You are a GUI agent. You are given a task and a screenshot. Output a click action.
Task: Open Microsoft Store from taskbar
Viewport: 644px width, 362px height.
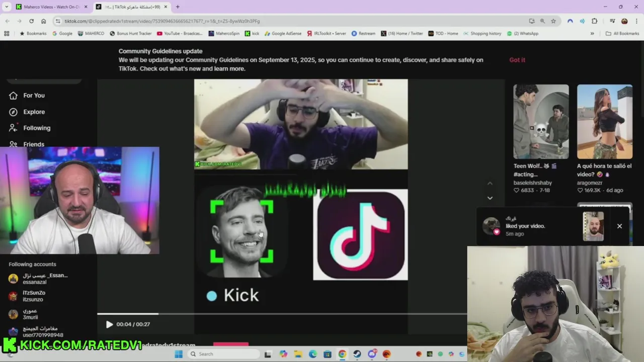click(x=327, y=354)
